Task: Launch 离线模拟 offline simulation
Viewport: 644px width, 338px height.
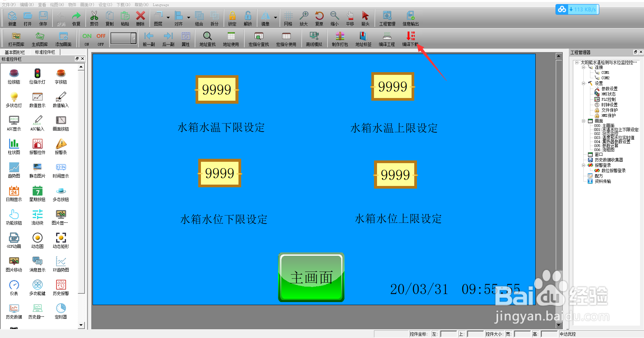Action: 314,38
